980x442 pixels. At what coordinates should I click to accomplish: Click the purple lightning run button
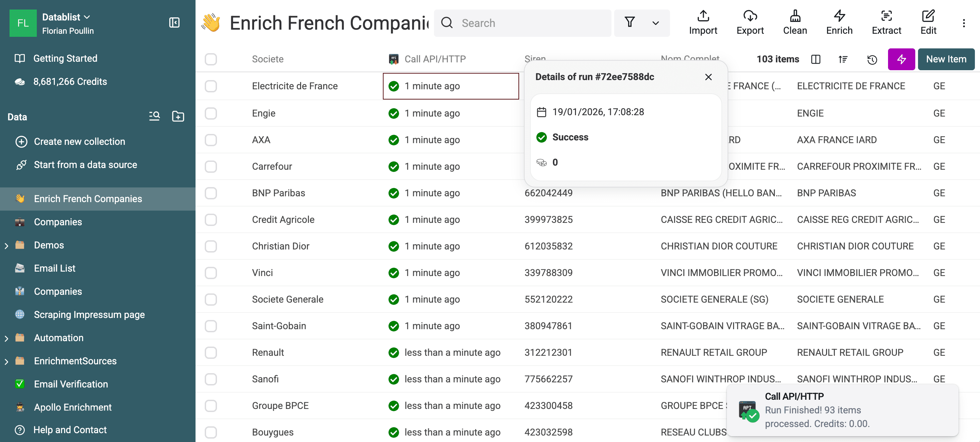[x=901, y=59]
